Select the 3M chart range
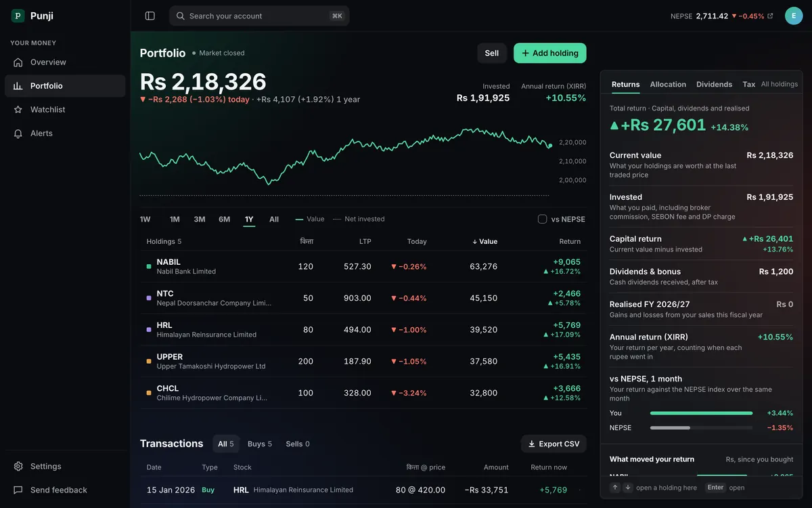The width and height of the screenshot is (812, 508). tap(200, 219)
